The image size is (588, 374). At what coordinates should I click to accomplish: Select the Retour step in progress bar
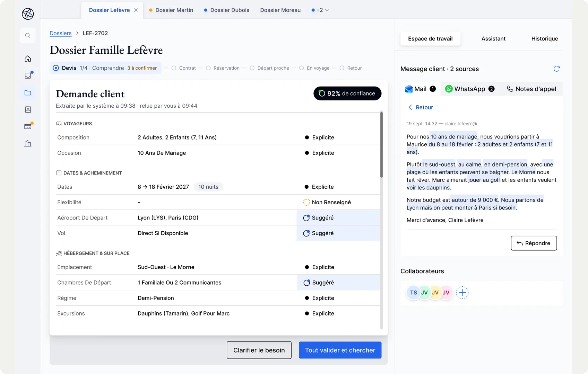click(x=351, y=68)
